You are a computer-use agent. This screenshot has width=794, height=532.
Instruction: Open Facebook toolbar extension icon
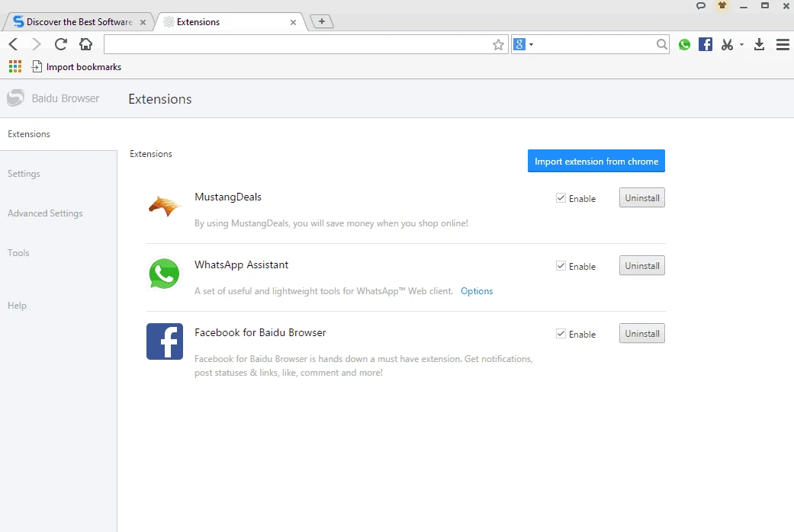pos(706,44)
